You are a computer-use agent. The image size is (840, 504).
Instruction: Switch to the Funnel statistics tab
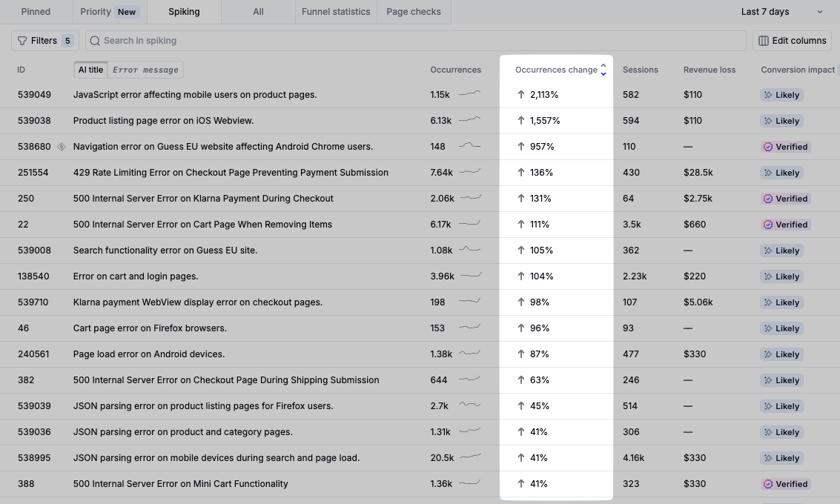click(336, 12)
